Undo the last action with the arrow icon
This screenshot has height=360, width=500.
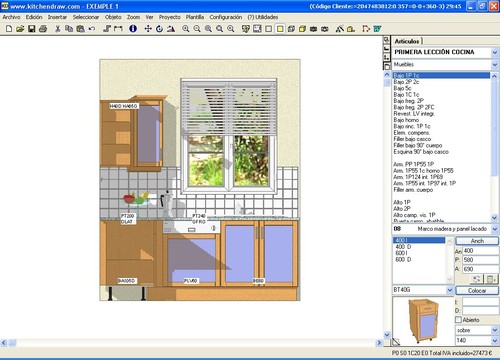pos(92,29)
